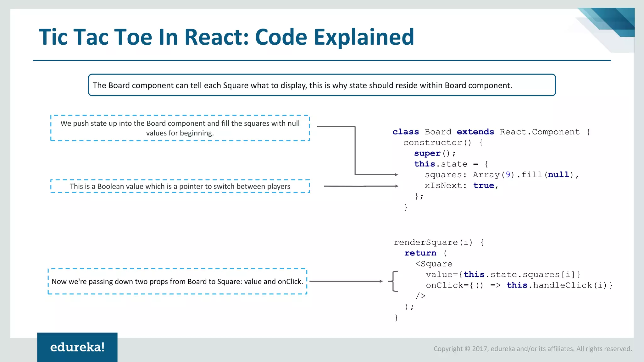Click the arrowhead pointing at xIsNext line
The width and height of the screenshot is (644, 362).
tap(397, 186)
